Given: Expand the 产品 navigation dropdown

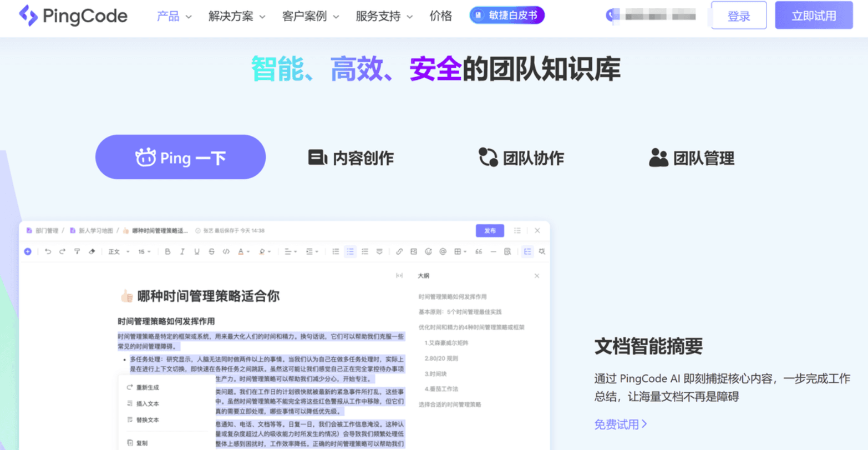Looking at the screenshot, I should [174, 16].
